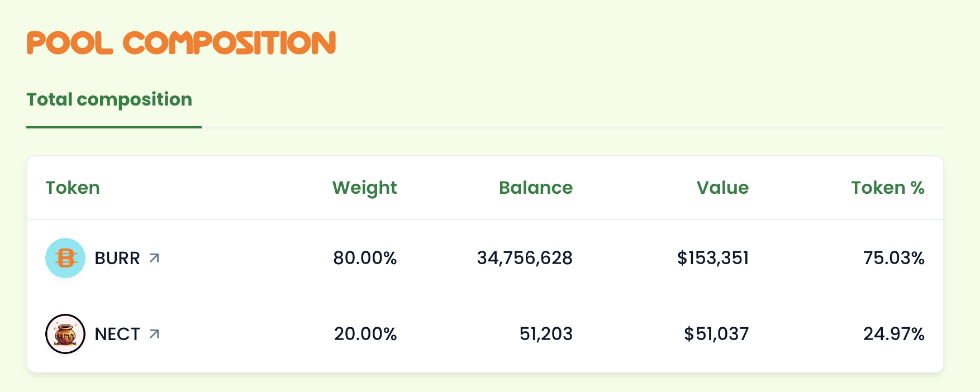Click the NECT honey pot token icon
Screen dimensions: 980x392
pyautogui.click(x=65, y=334)
